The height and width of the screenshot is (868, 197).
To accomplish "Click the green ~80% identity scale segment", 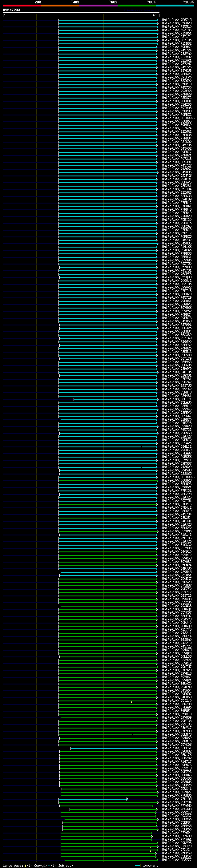I will pos(136,6).
